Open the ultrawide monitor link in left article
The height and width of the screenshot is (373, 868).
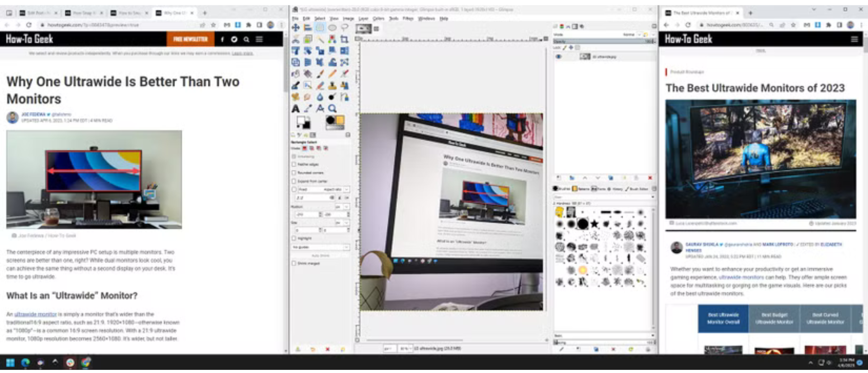coord(35,314)
